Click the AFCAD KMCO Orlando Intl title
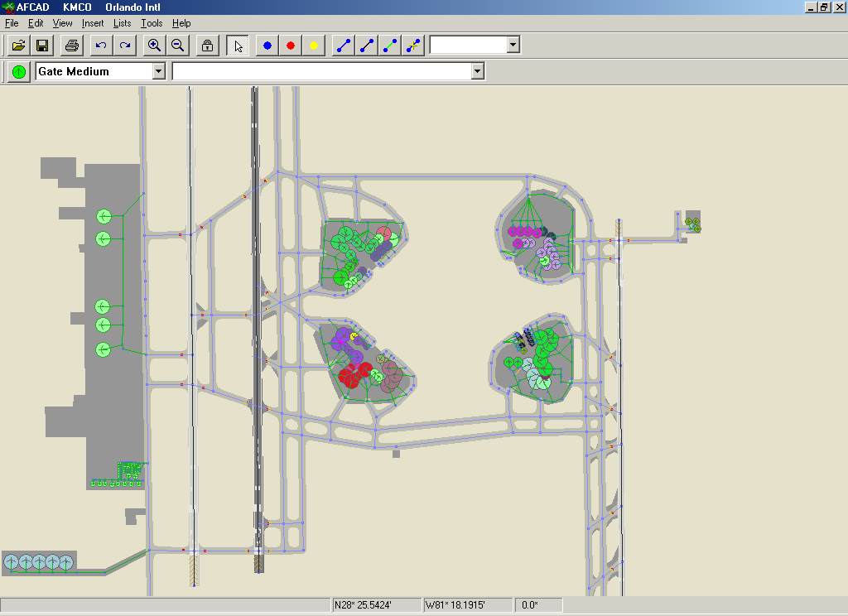The width and height of the screenshot is (848, 616). (x=88, y=7)
